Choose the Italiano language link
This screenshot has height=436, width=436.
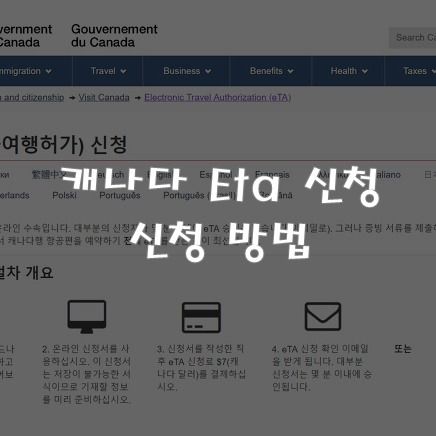[x=386, y=174]
